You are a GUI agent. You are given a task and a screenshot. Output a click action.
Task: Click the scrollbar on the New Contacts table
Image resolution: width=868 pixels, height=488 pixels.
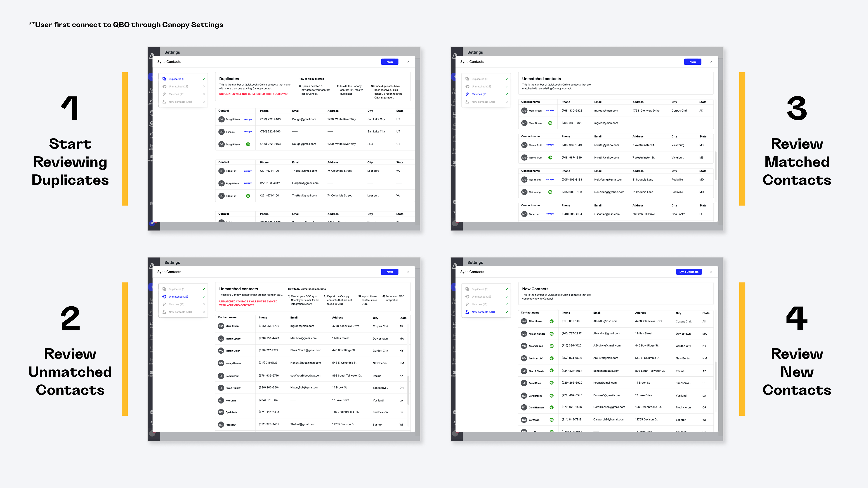pos(716,375)
